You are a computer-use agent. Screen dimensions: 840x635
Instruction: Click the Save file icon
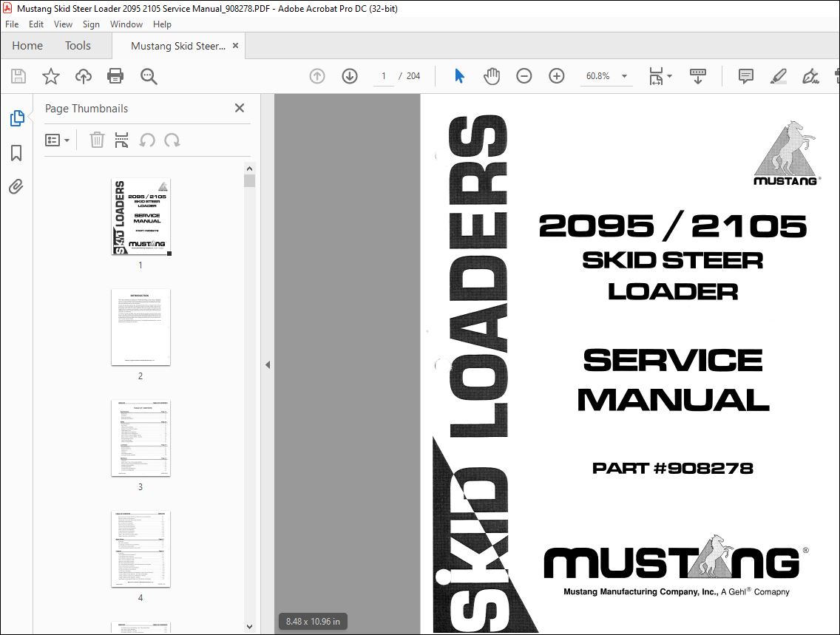[18, 76]
